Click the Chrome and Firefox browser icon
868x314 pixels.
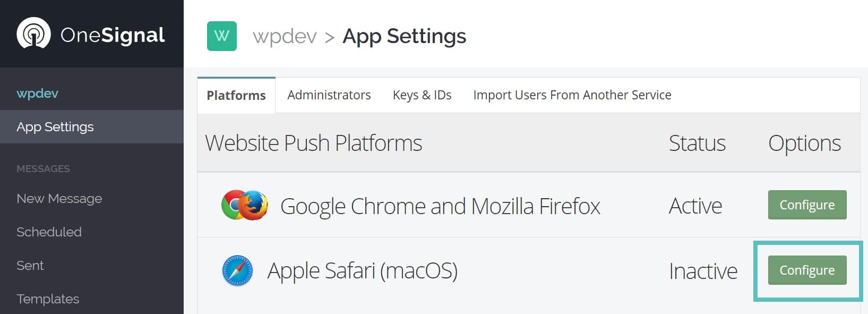(244, 206)
